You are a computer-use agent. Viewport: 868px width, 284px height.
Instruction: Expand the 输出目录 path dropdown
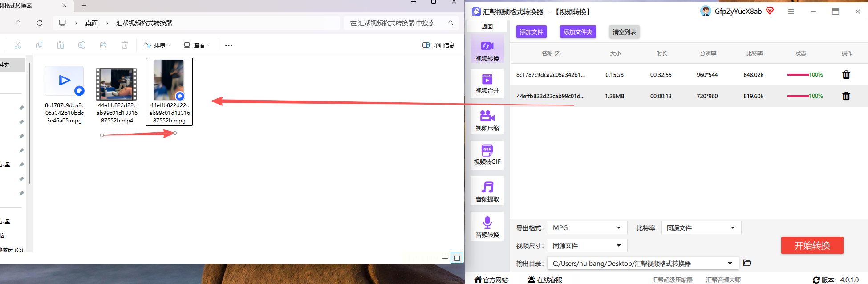730,263
